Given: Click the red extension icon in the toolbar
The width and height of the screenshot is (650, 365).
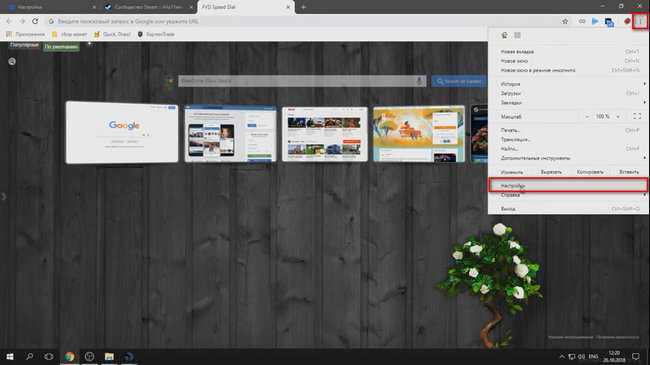Looking at the screenshot, I should point(627,21).
